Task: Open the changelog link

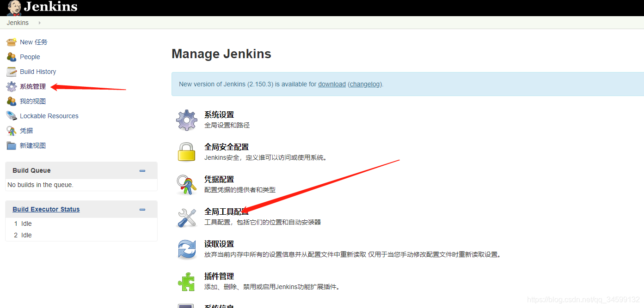Action: [x=364, y=84]
